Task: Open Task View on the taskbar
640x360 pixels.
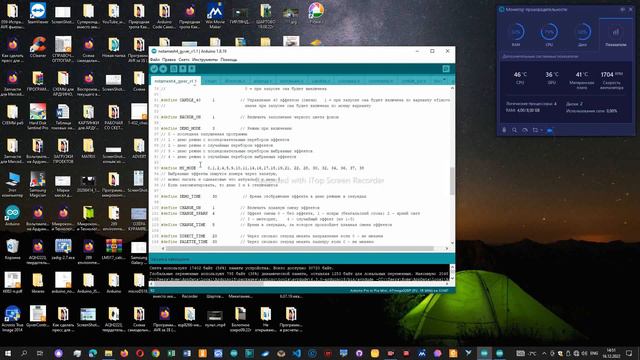Action: pos(40,353)
